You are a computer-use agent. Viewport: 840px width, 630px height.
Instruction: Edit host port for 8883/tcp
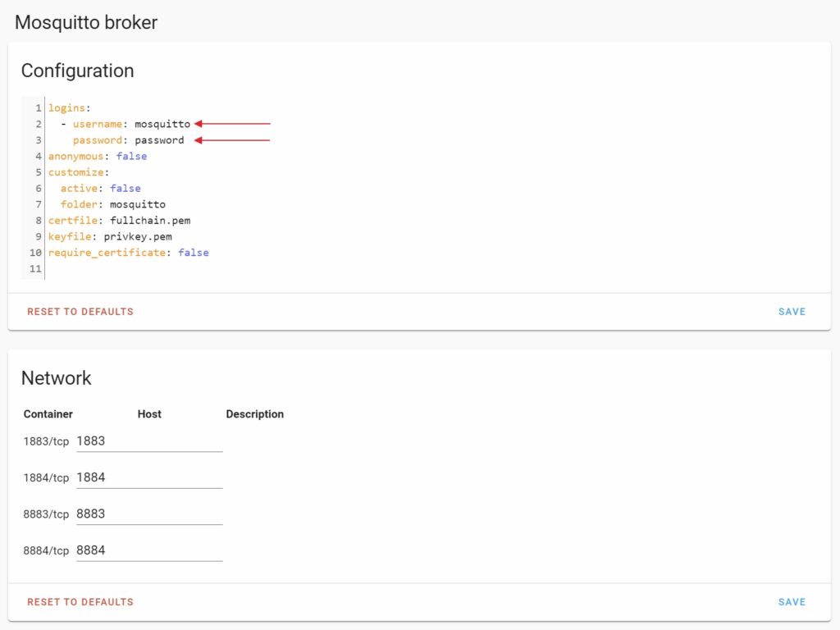click(x=149, y=514)
